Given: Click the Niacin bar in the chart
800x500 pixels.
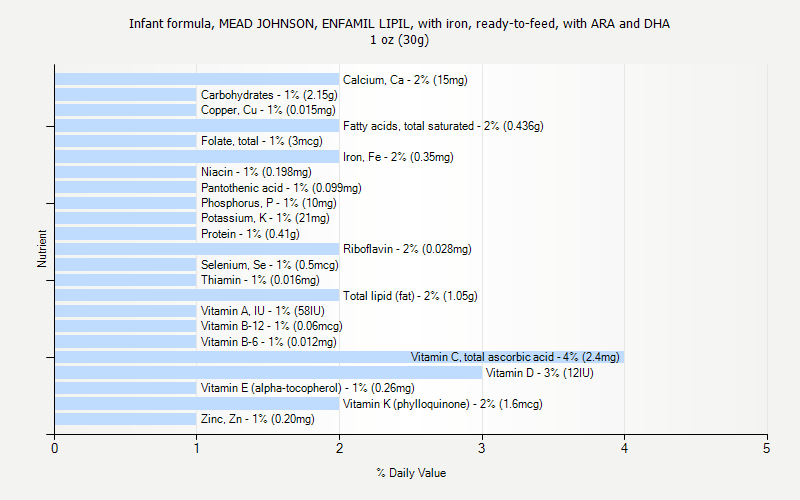Looking at the screenshot, I should click(126, 172).
